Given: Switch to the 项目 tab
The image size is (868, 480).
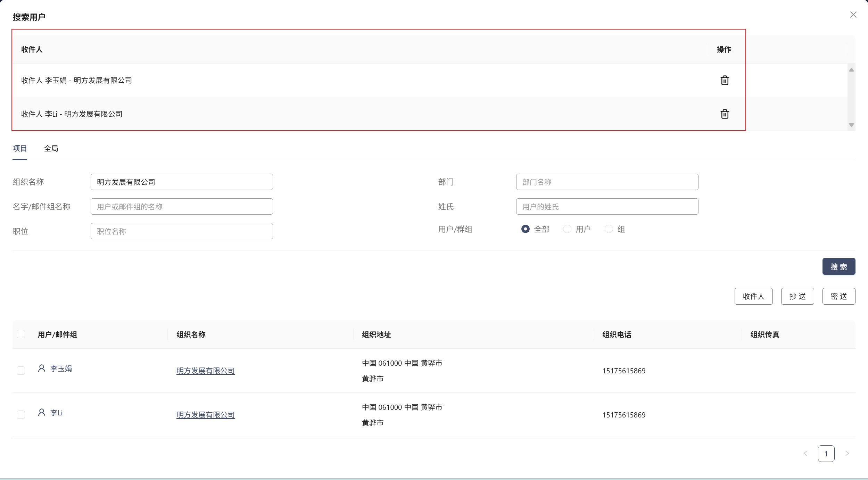Looking at the screenshot, I should [20, 149].
